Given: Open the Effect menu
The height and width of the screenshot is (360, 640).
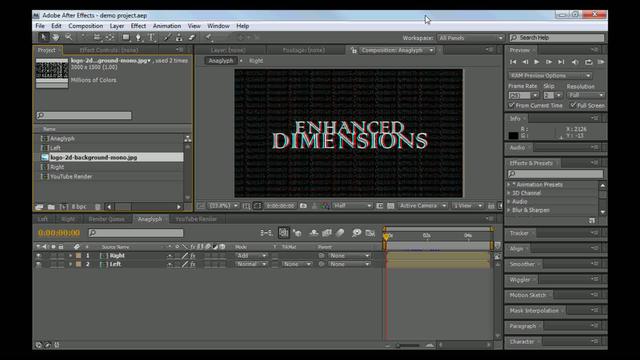Looking at the screenshot, I should click(138, 26).
